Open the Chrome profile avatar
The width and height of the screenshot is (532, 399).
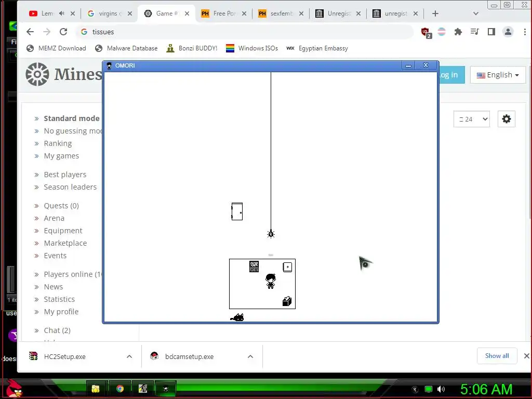click(x=508, y=32)
